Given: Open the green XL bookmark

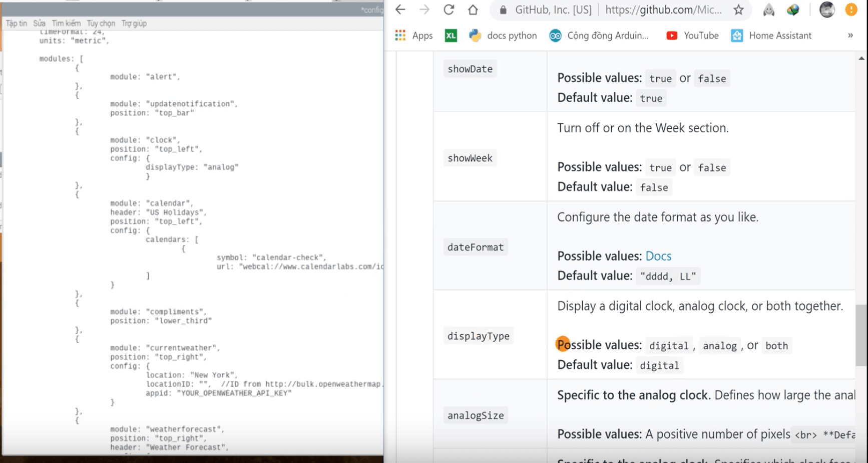Looking at the screenshot, I should [x=451, y=36].
